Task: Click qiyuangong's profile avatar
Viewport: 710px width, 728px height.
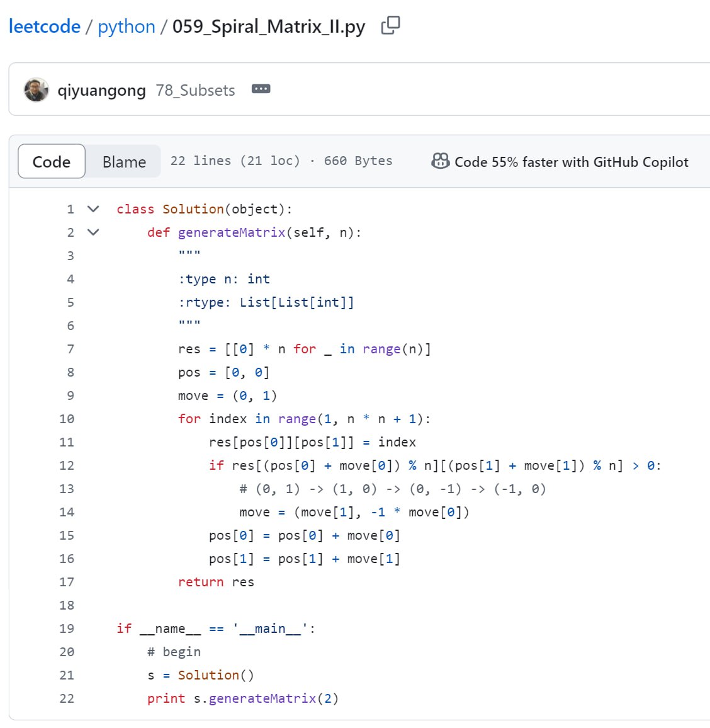Action: [x=36, y=89]
